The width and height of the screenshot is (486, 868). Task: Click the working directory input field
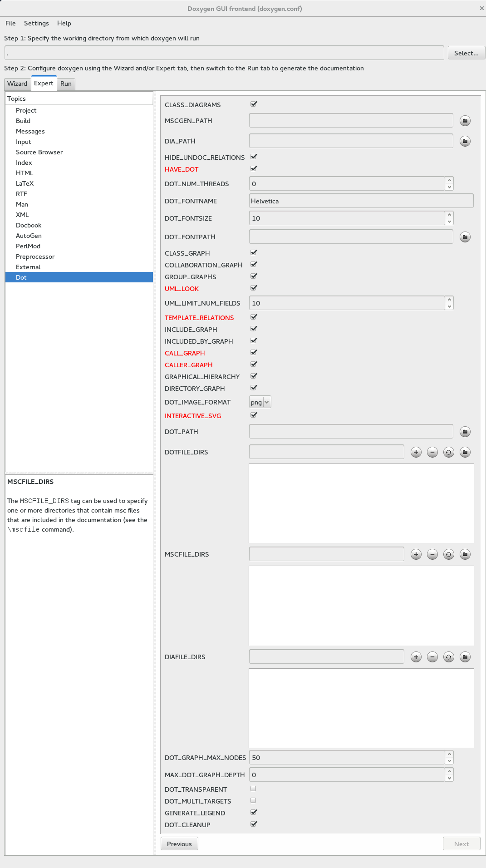click(224, 53)
